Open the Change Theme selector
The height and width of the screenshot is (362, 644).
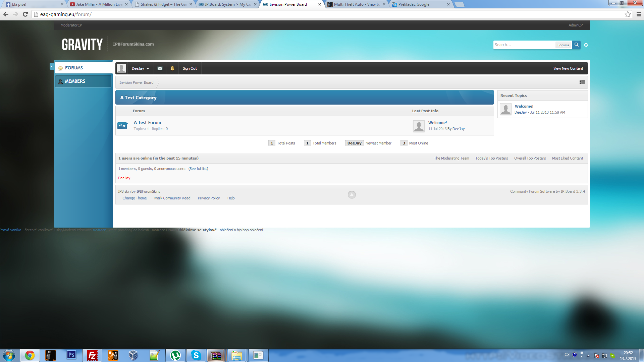coord(135,198)
